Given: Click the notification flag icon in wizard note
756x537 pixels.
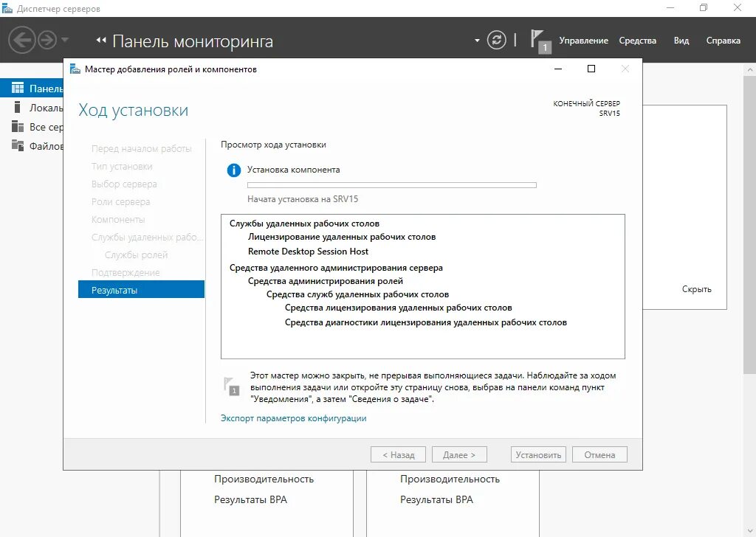Looking at the screenshot, I should 232,387.
